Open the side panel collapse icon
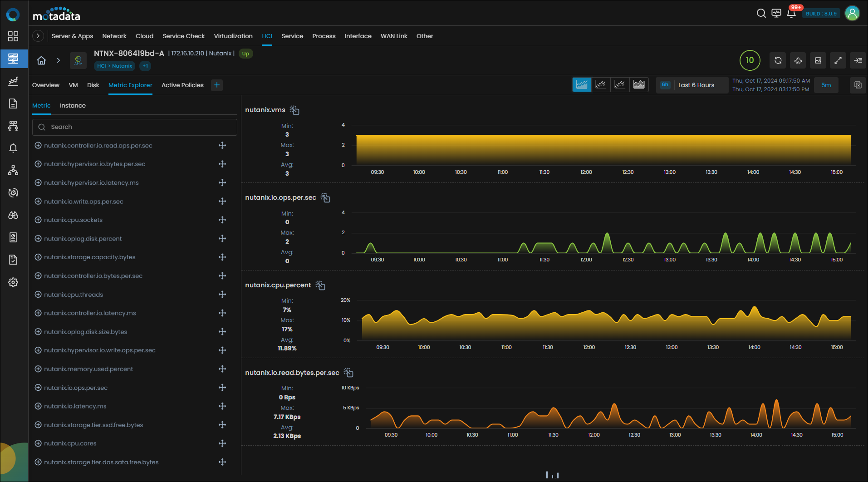The image size is (868, 482). tap(858, 60)
